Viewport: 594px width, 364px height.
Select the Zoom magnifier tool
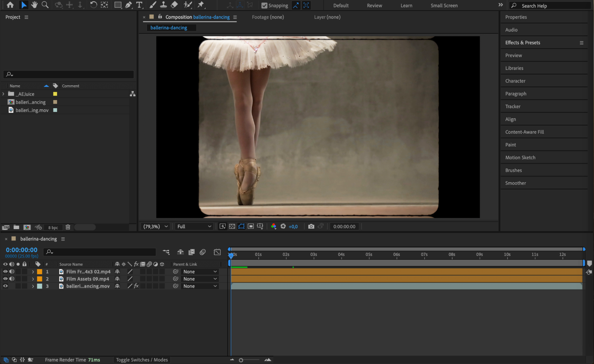(x=45, y=5)
